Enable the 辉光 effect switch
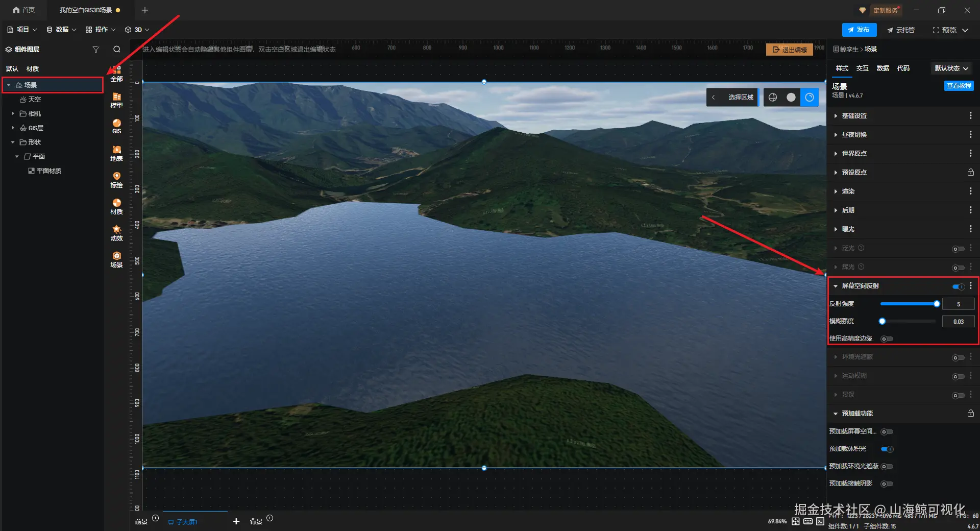The height and width of the screenshot is (531, 980). (x=958, y=268)
